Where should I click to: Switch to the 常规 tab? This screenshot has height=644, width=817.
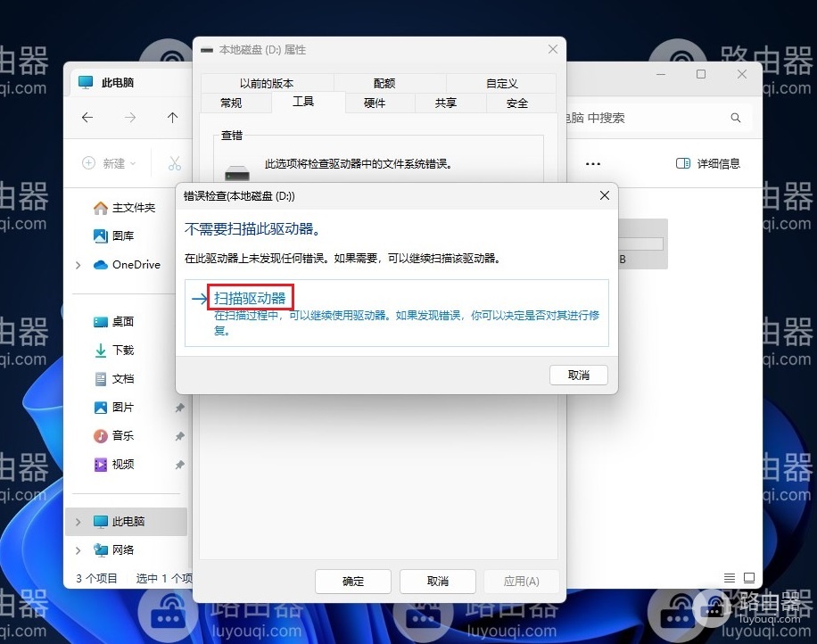click(x=231, y=103)
